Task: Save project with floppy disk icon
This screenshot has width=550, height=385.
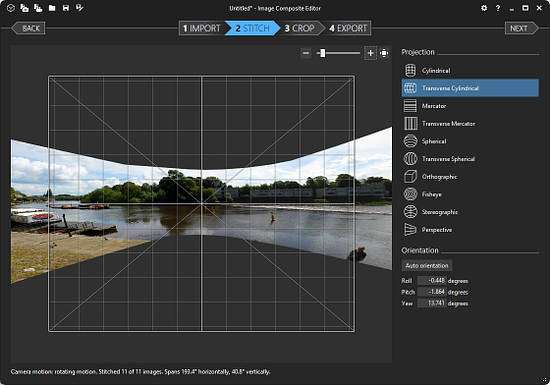Action: (x=66, y=8)
